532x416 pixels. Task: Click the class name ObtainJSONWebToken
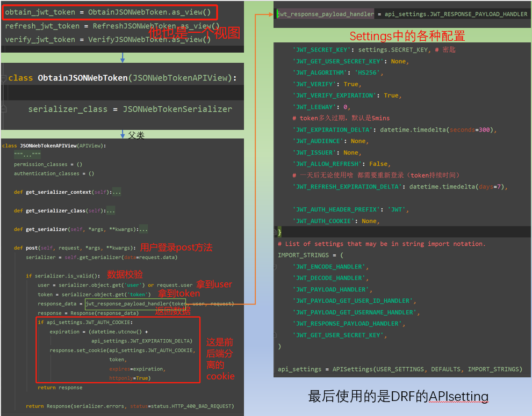tap(82, 78)
